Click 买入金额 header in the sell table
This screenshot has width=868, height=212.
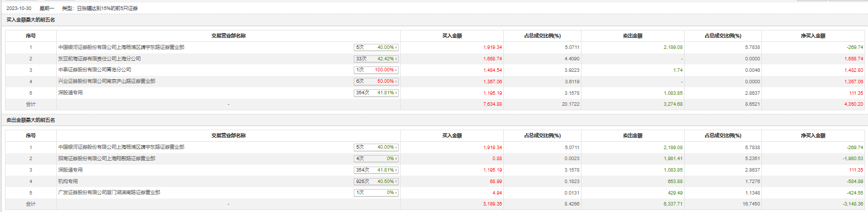451,136
